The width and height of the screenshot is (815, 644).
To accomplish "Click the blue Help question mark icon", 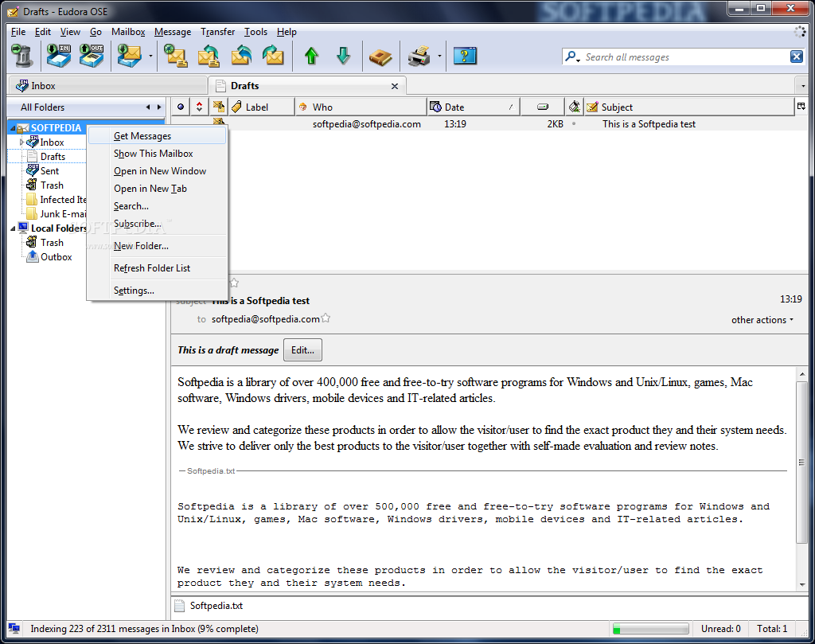I will pos(465,56).
